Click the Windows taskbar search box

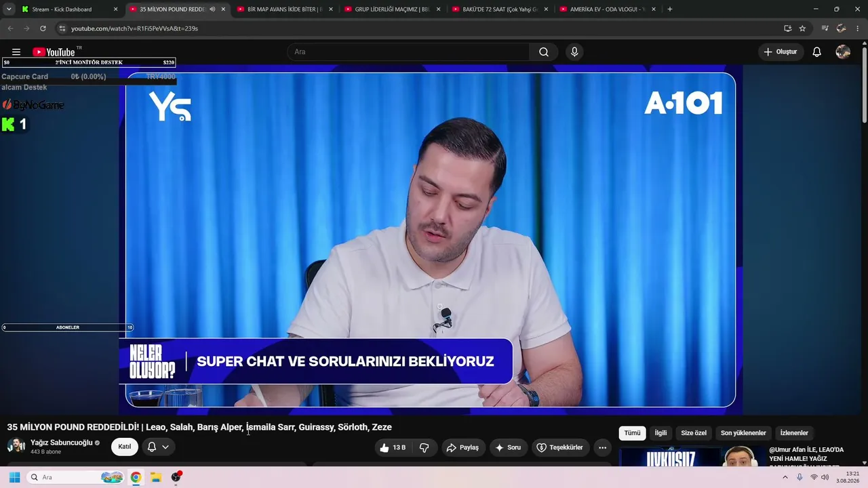point(76,477)
